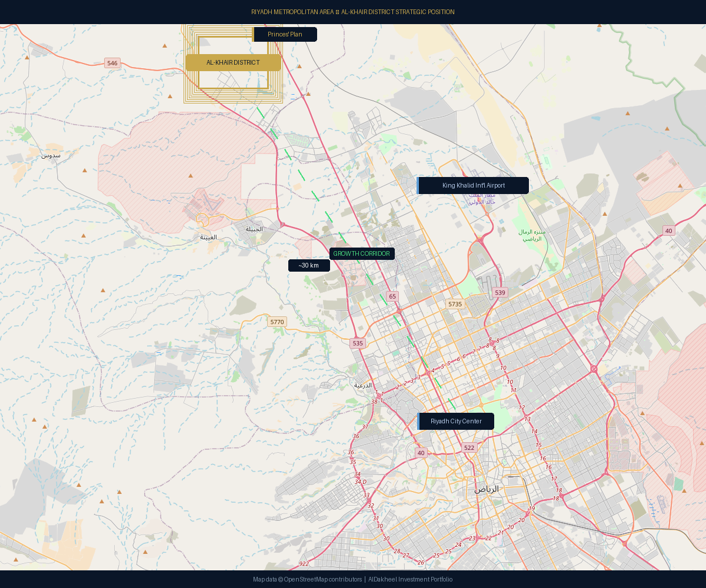
Task: Select the Route 5735 highway shield
Action: click(x=455, y=304)
